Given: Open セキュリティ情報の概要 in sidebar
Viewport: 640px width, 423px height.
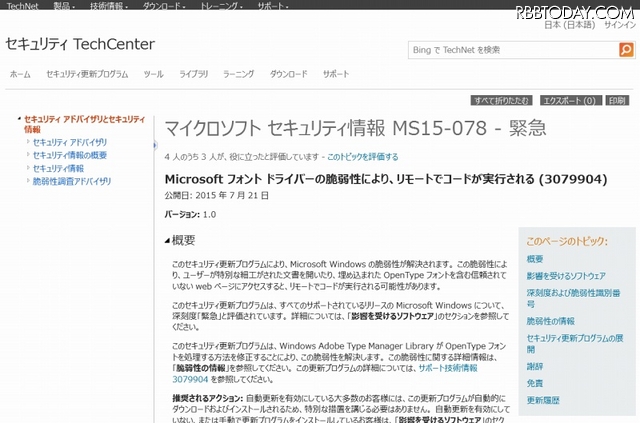Looking at the screenshot, I should coord(70,155).
